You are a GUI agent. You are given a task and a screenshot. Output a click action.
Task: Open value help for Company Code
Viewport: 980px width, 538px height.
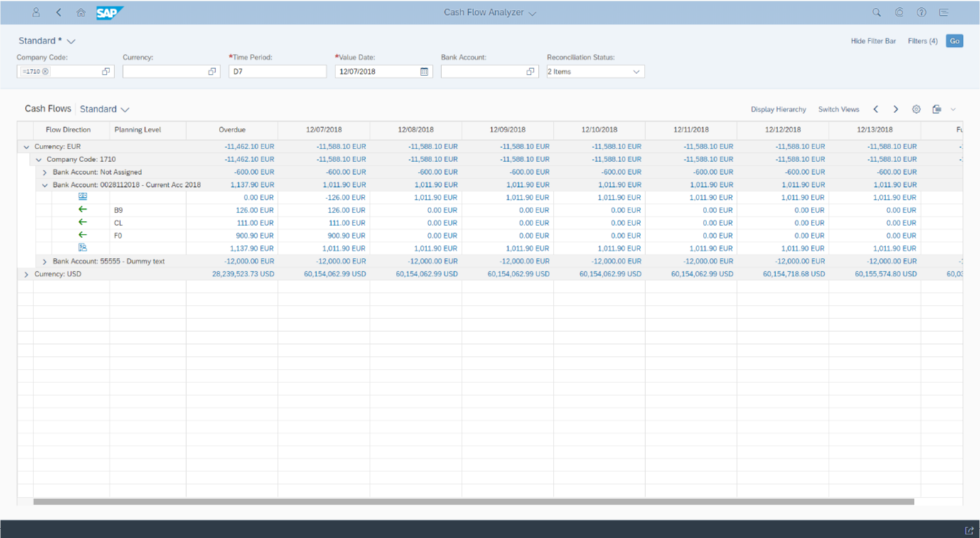(x=106, y=72)
